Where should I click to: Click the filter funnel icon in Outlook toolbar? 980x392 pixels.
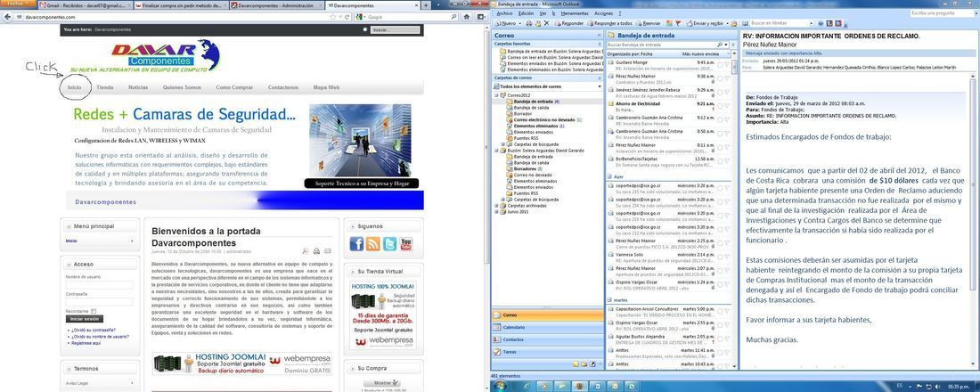[x=679, y=23]
